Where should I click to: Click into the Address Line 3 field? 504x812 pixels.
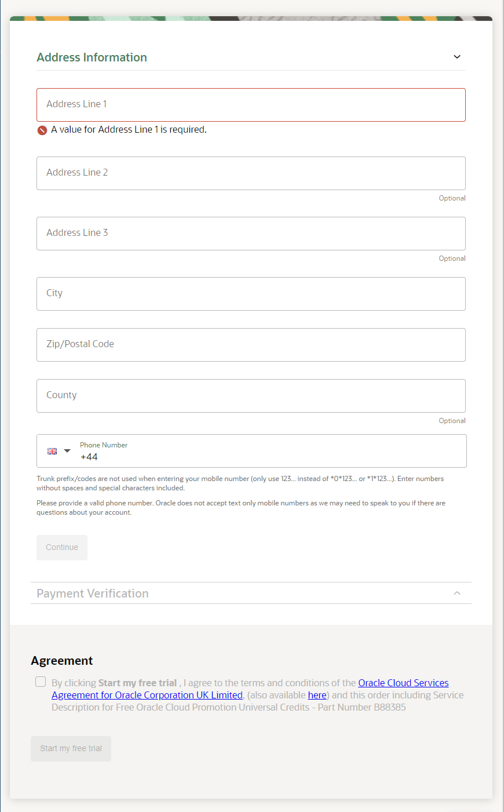click(251, 234)
